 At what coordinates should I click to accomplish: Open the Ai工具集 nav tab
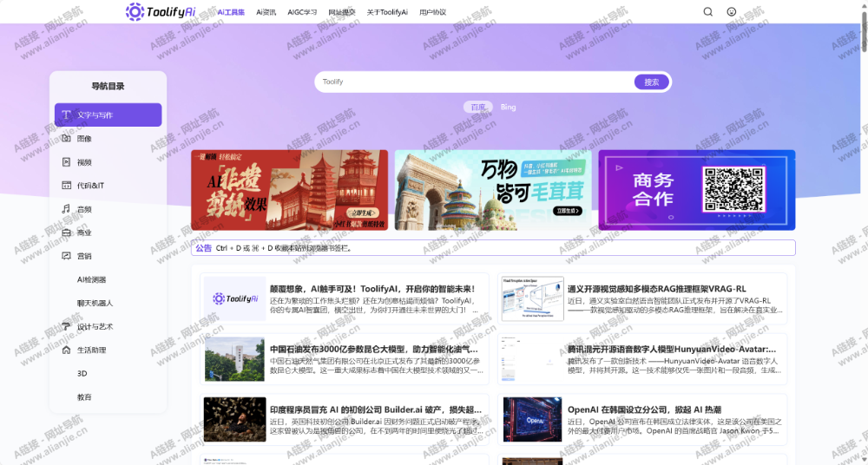(231, 12)
